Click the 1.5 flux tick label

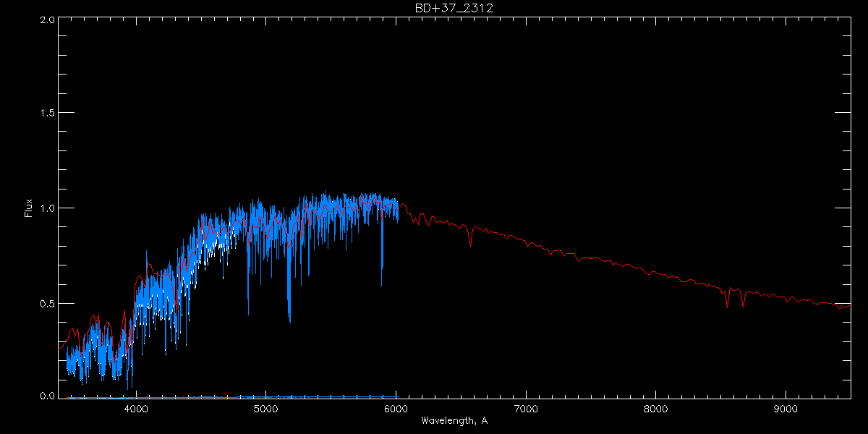47,114
